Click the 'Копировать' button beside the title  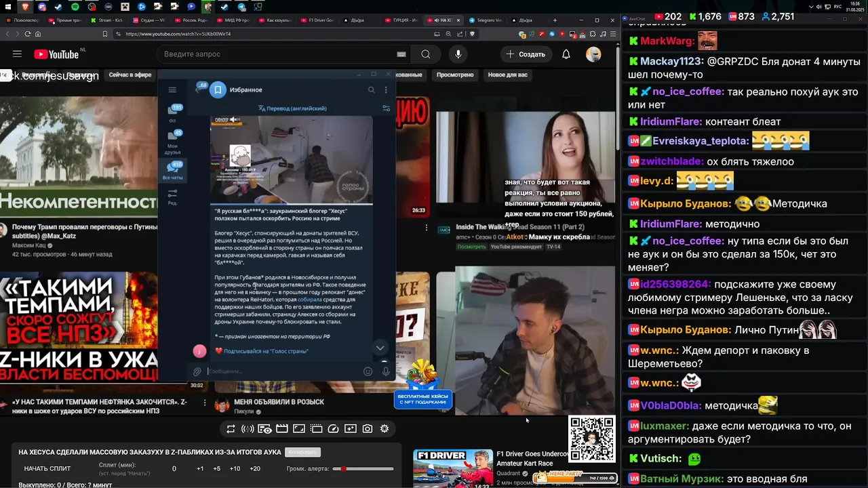(302, 452)
